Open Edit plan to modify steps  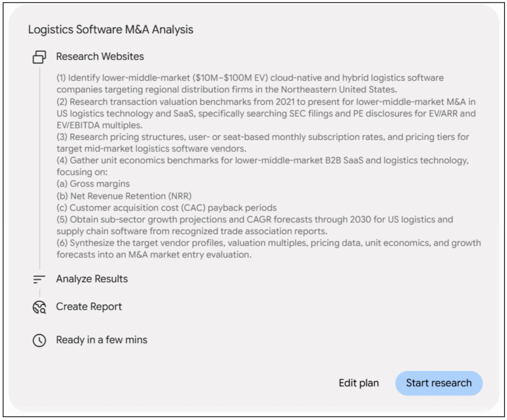point(359,383)
